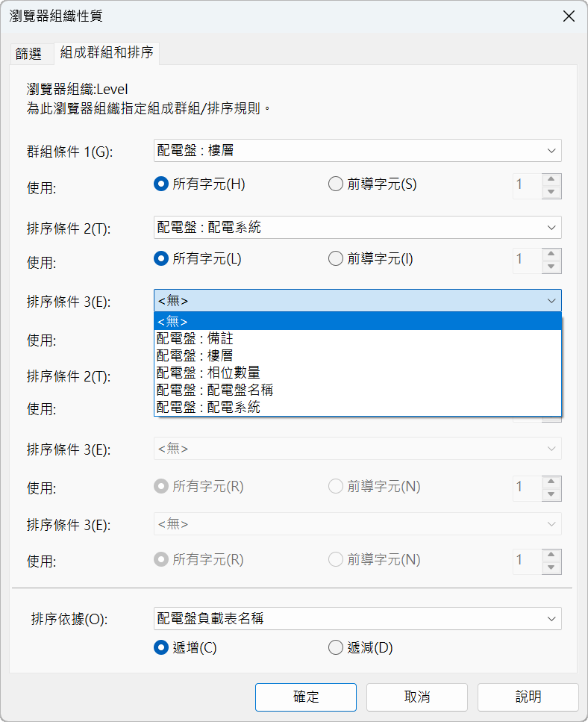Choose 前導字元(S) radio option

point(372,184)
